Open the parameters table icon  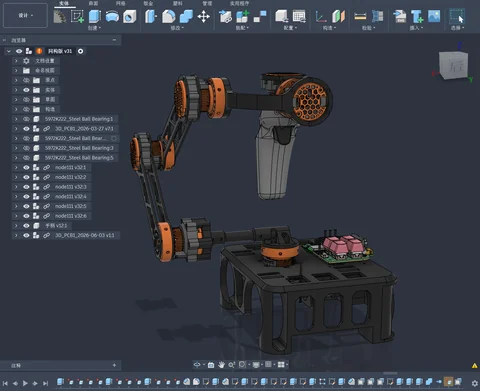[x=299, y=16]
